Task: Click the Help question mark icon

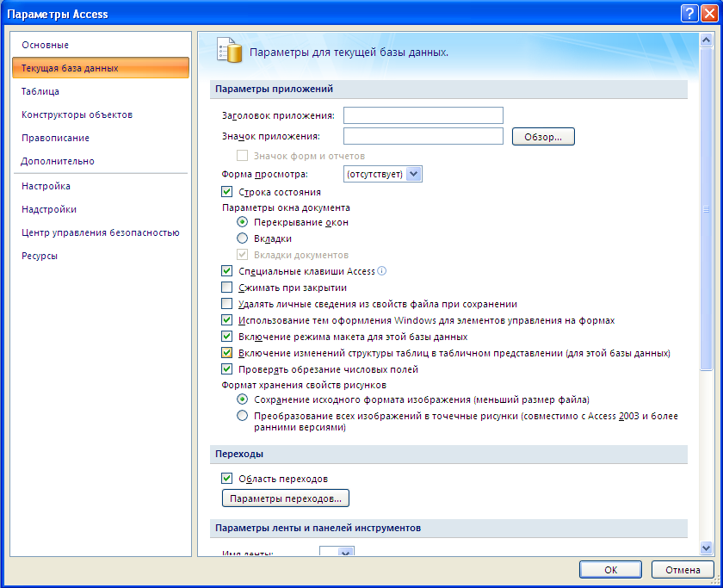Action: 689,14
